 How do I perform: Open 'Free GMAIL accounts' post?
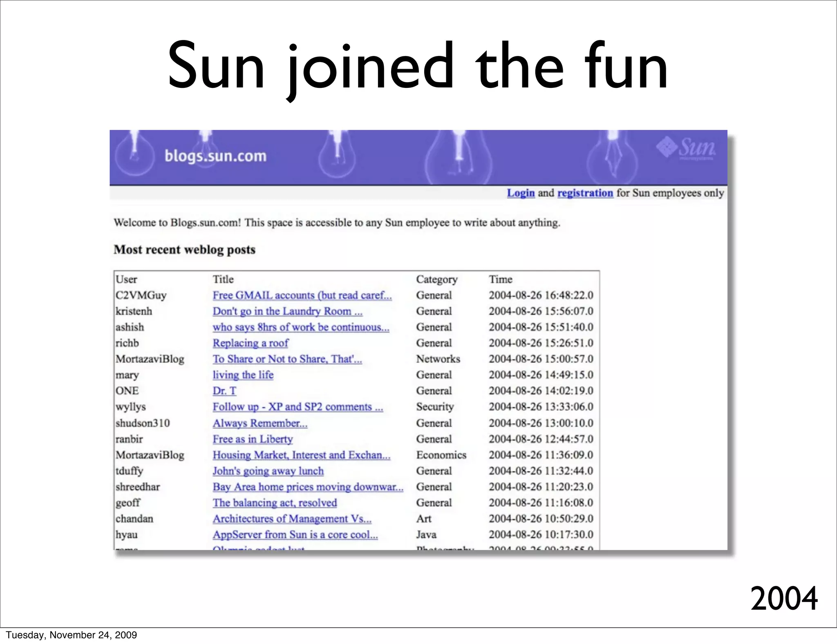point(302,295)
